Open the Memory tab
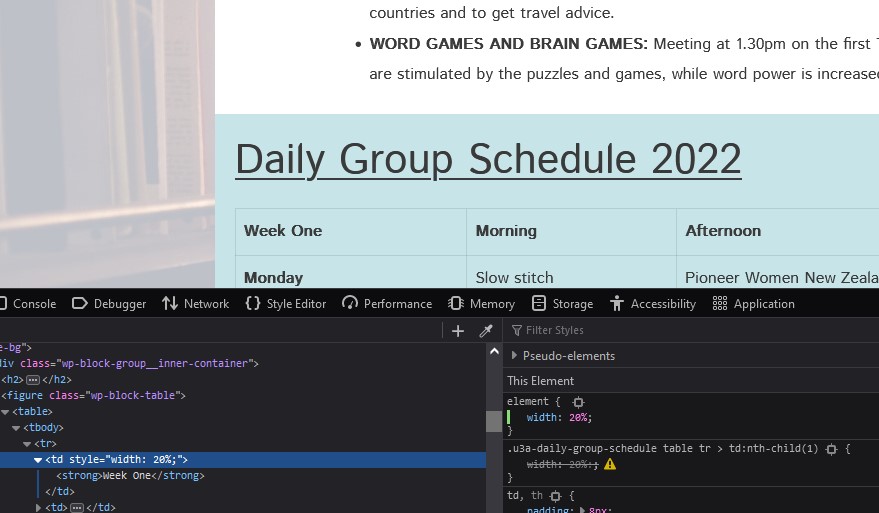The height and width of the screenshot is (513, 879). [x=482, y=304]
